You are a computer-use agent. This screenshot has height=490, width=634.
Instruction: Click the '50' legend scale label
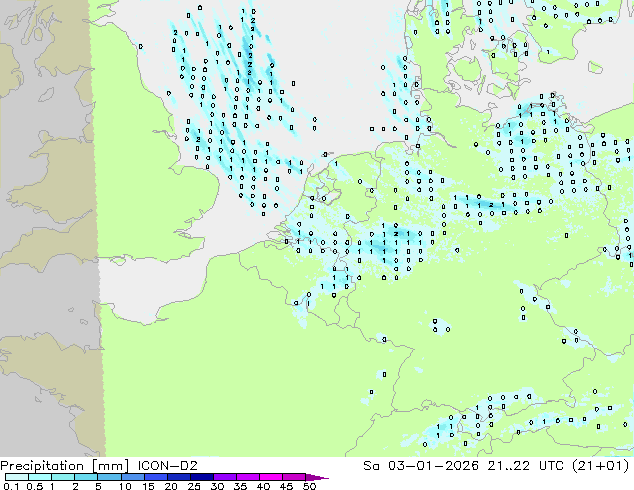[309, 486]
